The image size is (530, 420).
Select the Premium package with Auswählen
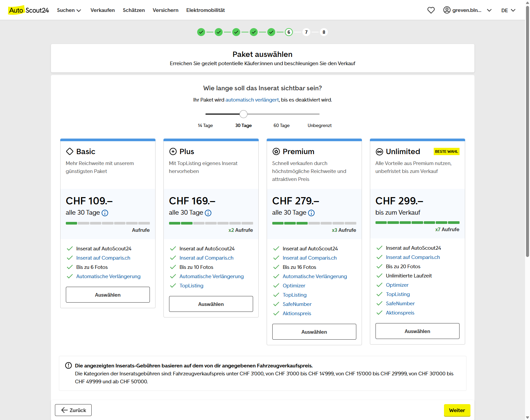(x=314, y=332)
